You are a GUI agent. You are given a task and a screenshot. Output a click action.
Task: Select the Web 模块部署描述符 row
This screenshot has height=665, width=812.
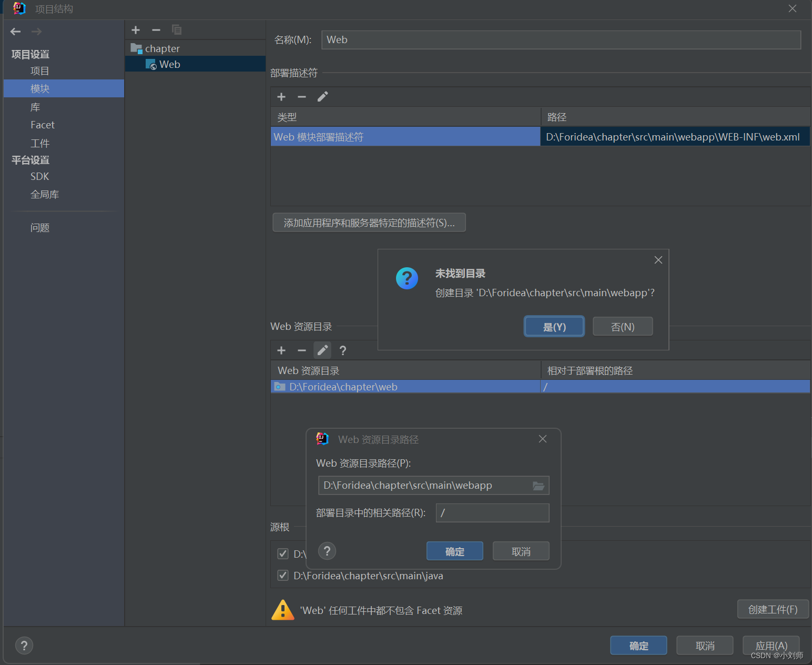tap(405, 137)
